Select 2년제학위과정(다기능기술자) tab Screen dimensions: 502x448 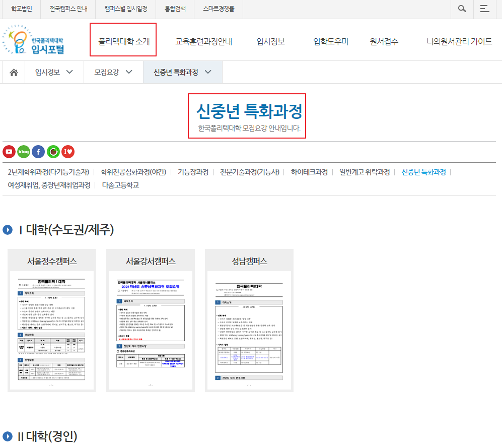pyautogui.click(x=48, y=172)
